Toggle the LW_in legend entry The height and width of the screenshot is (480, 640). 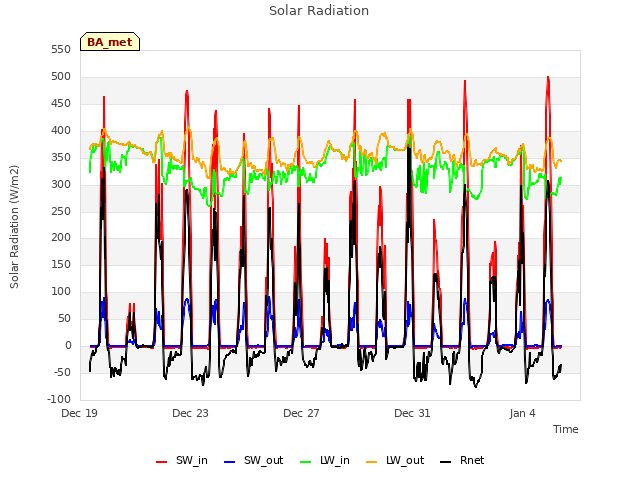pos(325,460)
